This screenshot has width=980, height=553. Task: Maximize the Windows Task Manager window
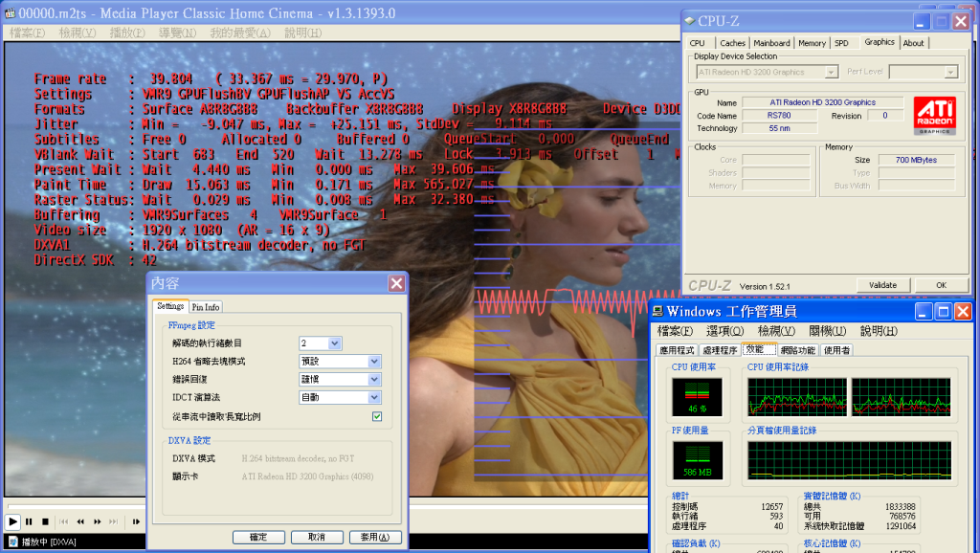pyautogui.click(x=944, y=311)
